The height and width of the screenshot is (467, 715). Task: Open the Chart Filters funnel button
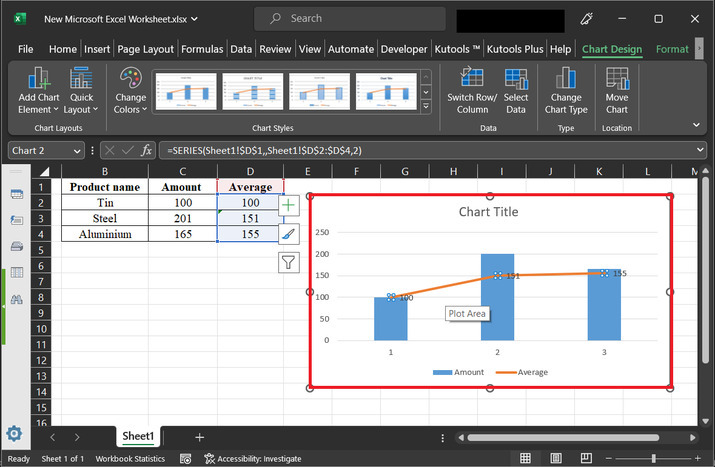click(289, 263)
